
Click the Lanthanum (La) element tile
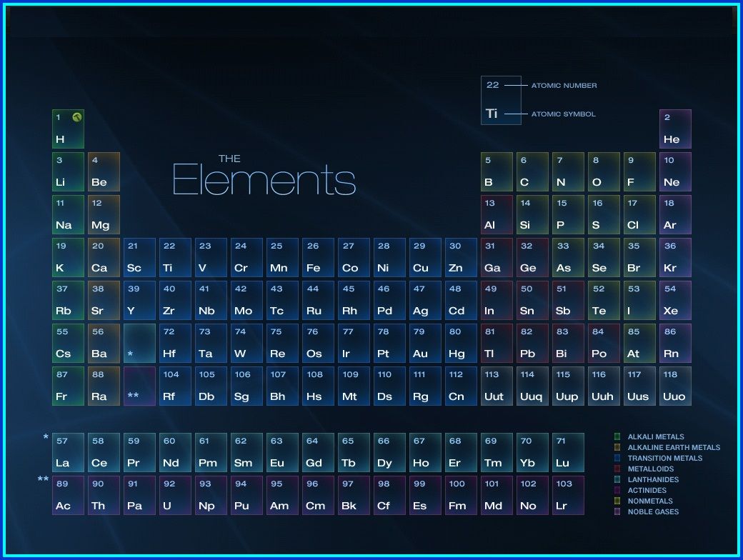click(67, 452)
